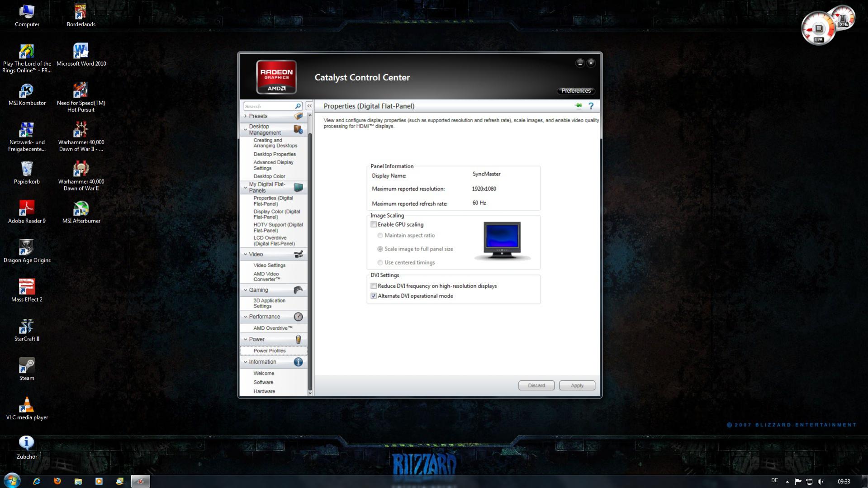Open Display Color (Digital Flat-Panel) page

(x=276, y=214)
